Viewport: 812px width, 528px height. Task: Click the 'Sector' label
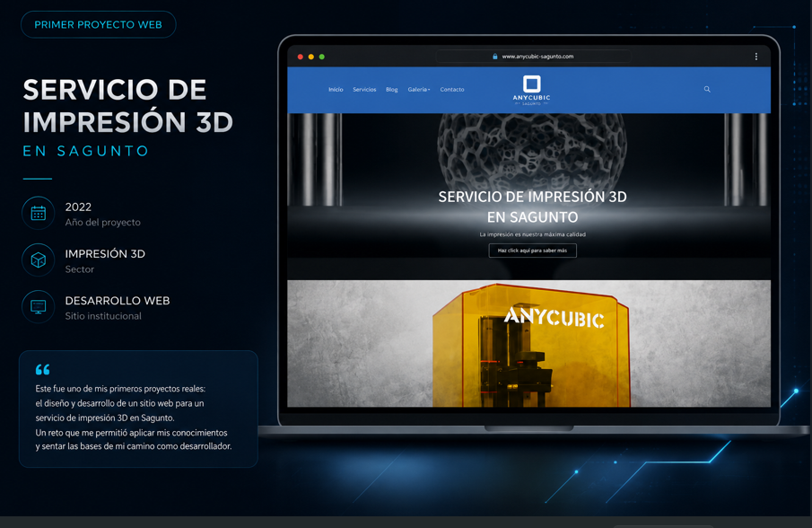[80, 269]
